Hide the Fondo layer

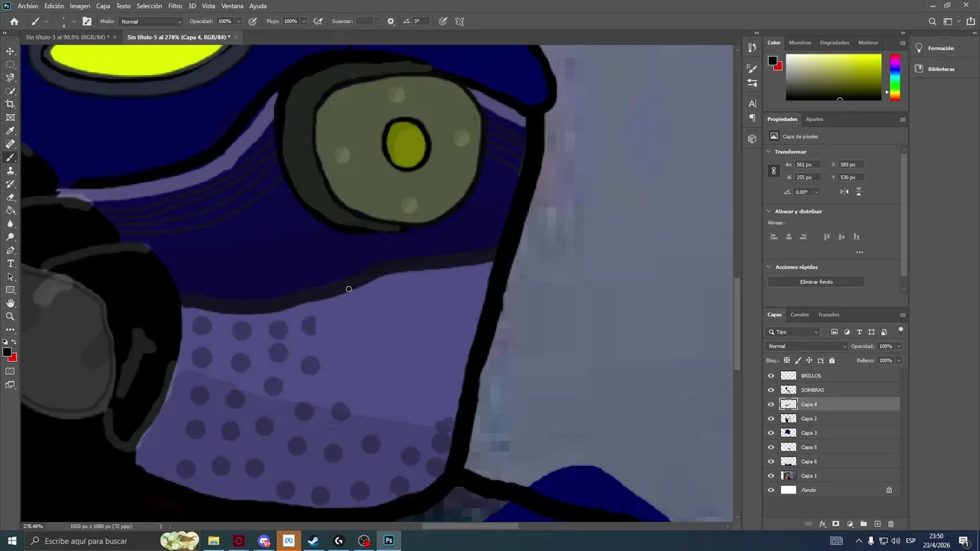pyautogui.click(x=771, y=490)
